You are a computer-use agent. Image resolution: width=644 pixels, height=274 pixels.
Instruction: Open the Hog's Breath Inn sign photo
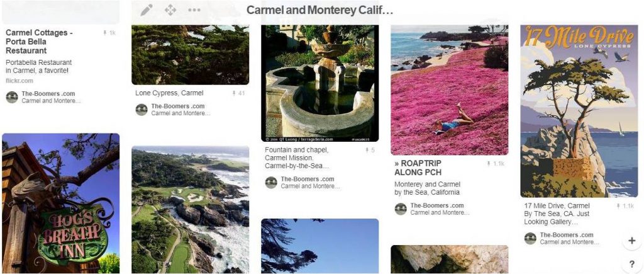click(x=61, y=203)
